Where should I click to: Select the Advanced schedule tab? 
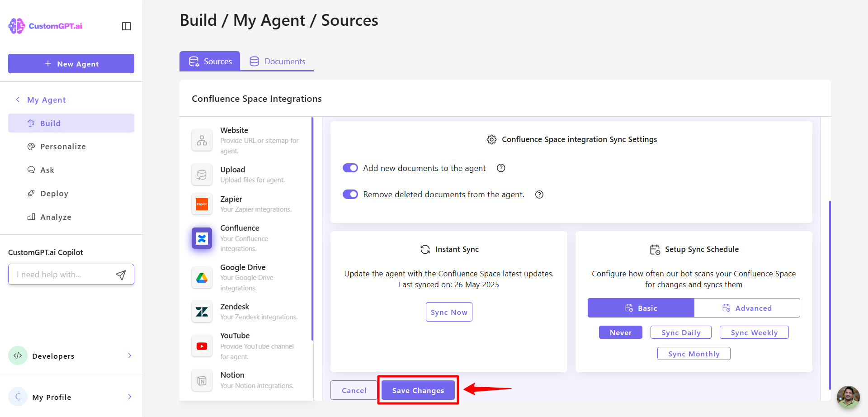point(747,308)
